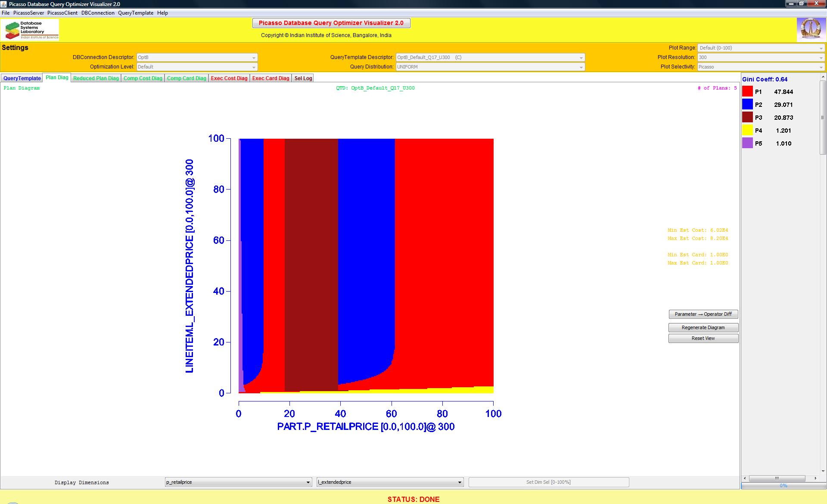Click the yellow P4 plan color swatch
Screen dimensions: 827x504
coord(747,130)
